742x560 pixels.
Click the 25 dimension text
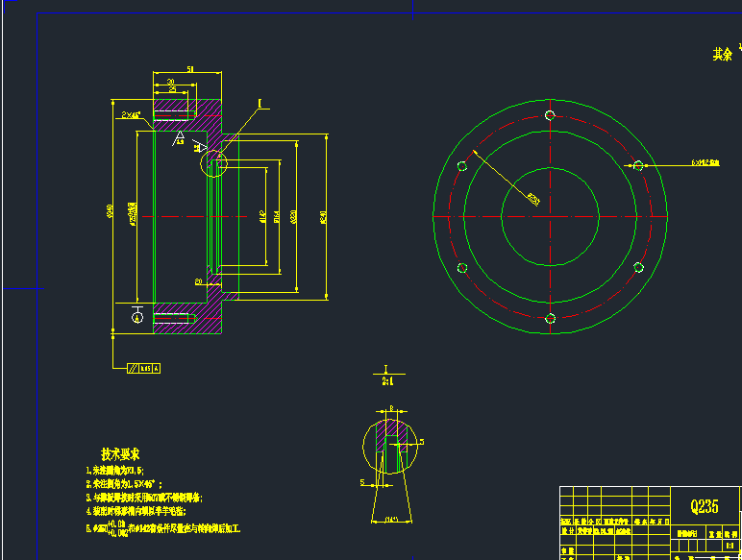point(172,89)
